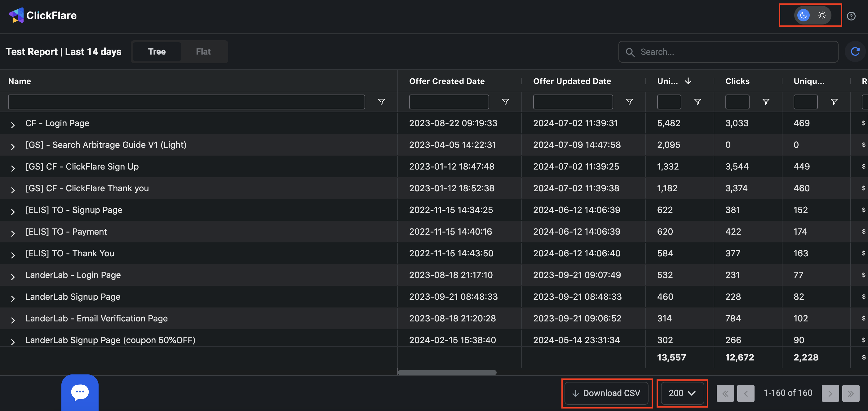Expand [ELIS] TO - Thank You row
This screenshot has height=411, width=868.
click(x=13, y=255)
